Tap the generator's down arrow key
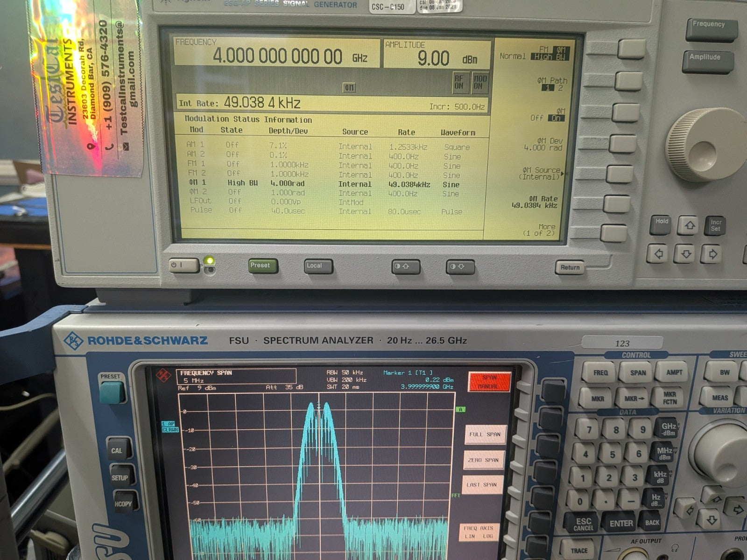This screenshot has width=747, height=560. pyautogui.click(x=686, y=254)
